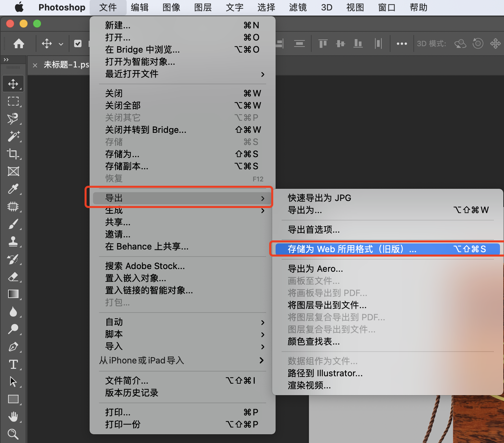Click 存储为... in File menu
This screenshot has width=504, height=443.
(122, 154)
